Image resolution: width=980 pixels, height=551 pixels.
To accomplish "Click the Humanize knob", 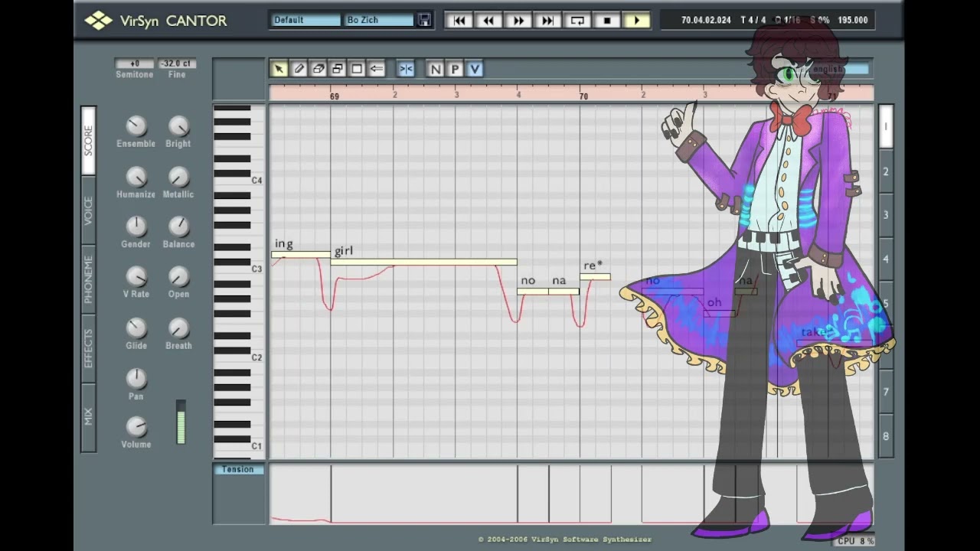I will tap(136, 177).
